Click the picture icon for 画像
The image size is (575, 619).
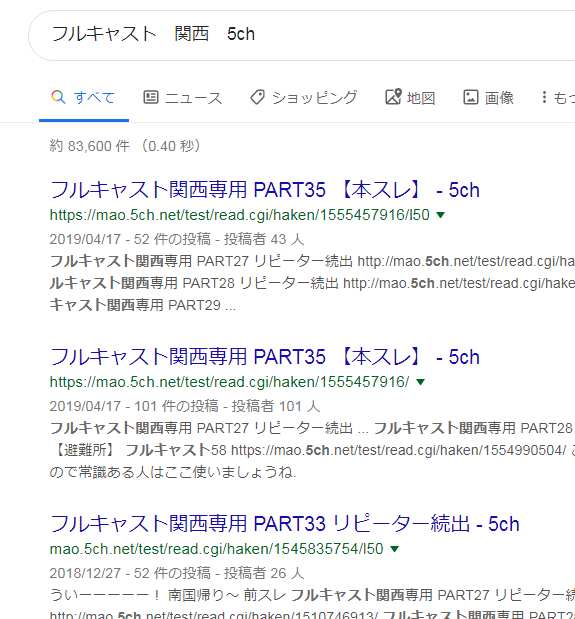click(470, 97)
